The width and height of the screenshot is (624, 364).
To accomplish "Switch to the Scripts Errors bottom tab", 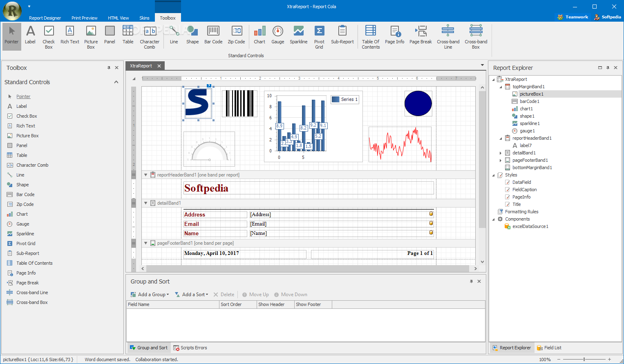I will click(190, 348).
